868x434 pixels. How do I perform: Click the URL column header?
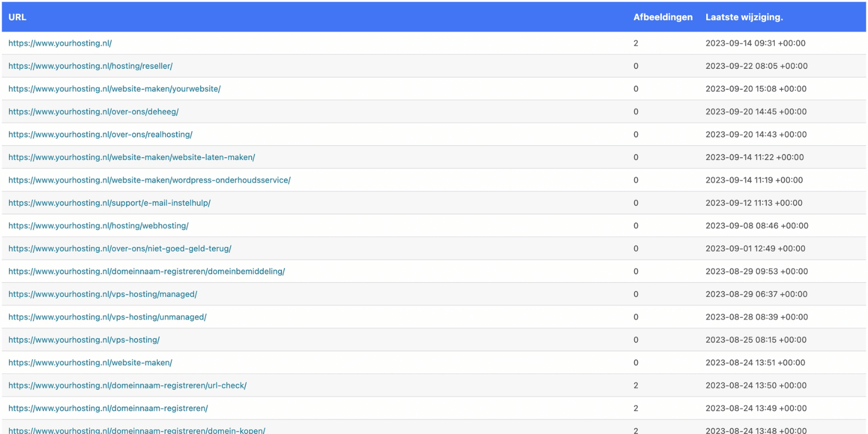[17, 17]
